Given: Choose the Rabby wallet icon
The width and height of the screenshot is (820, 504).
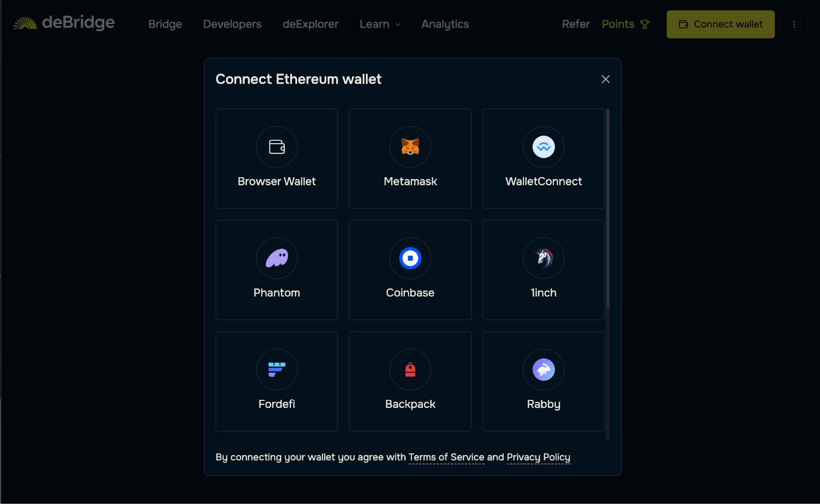Looking at the screenshot, I should [543, 369].
